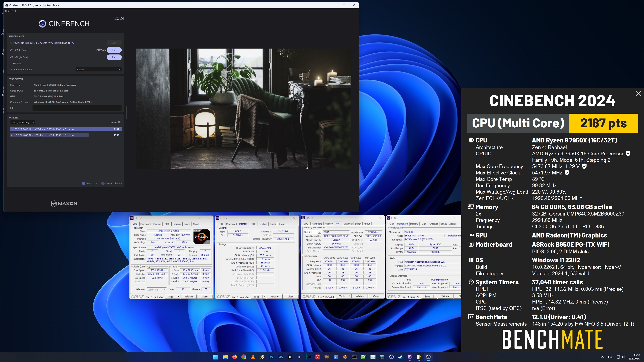The width and height of the screenshot is (644, 362).
Task: Open Tools dropdown arrow in CPU-Z CPU window
Action: 178,296
